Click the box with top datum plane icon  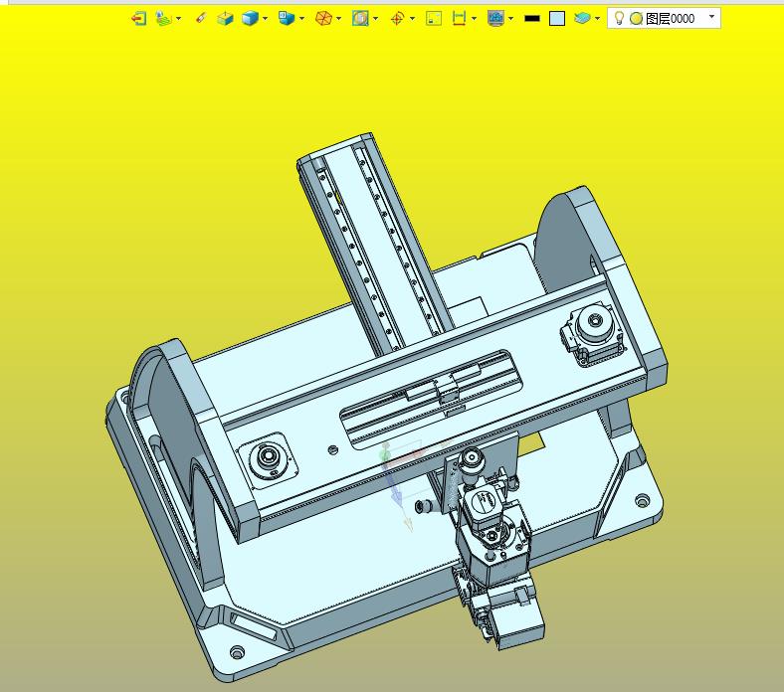[x=225, y=19]
